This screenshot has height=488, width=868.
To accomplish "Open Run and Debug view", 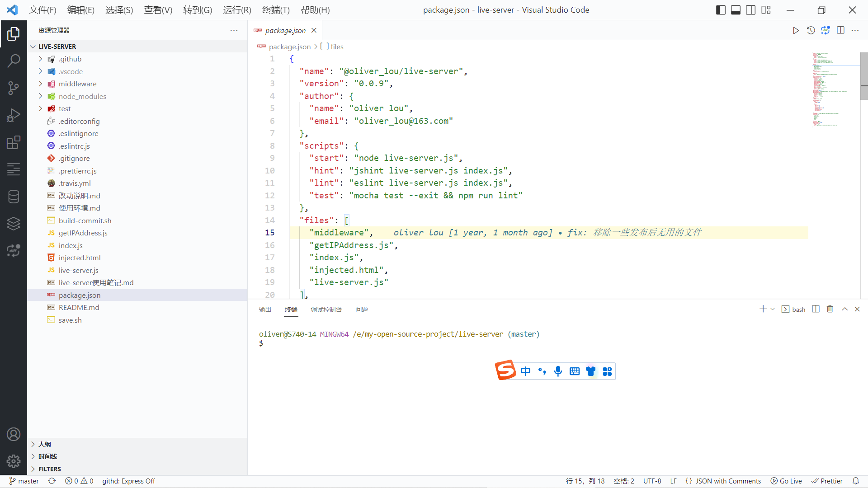I will [14, 115].
